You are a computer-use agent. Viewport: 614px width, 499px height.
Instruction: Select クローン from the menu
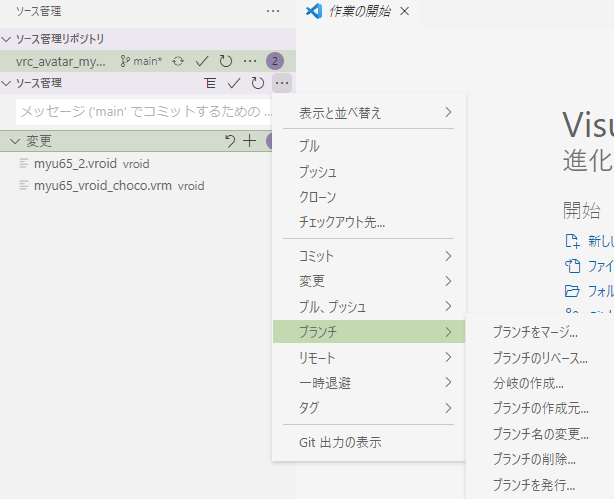pyautogui.click(x=368, y=197)
